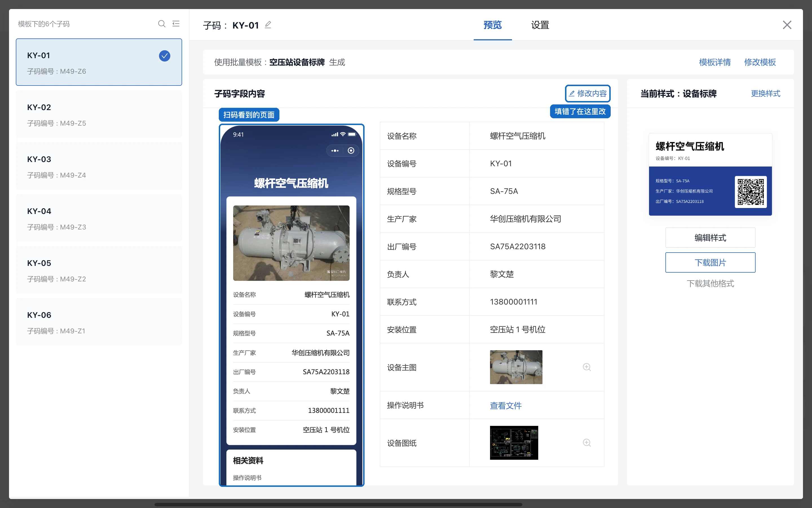The height and width of the screenshot is (508, 812).
Task: Click the 相关资料 section in phone preview
Action: (x=291, y=467)
